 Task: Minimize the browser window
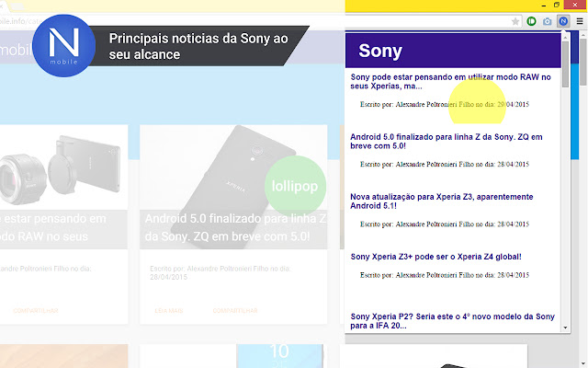(x=543, y=6)
